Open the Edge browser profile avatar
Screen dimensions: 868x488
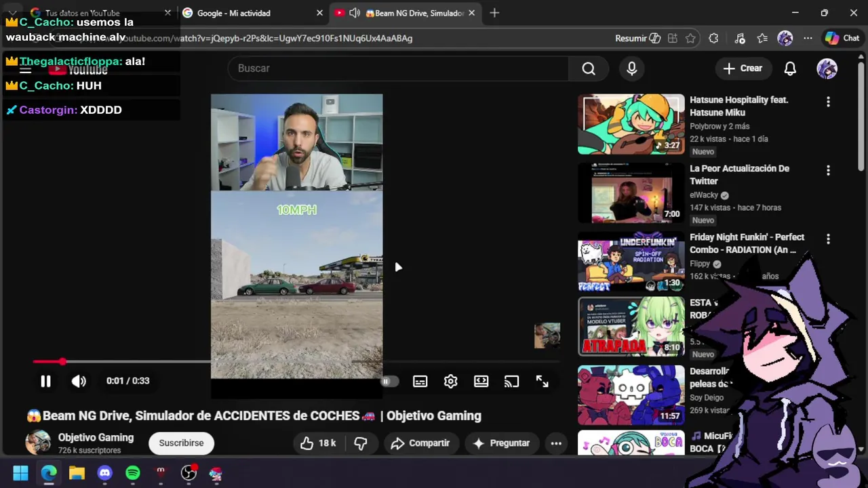[x=785, y=39]
